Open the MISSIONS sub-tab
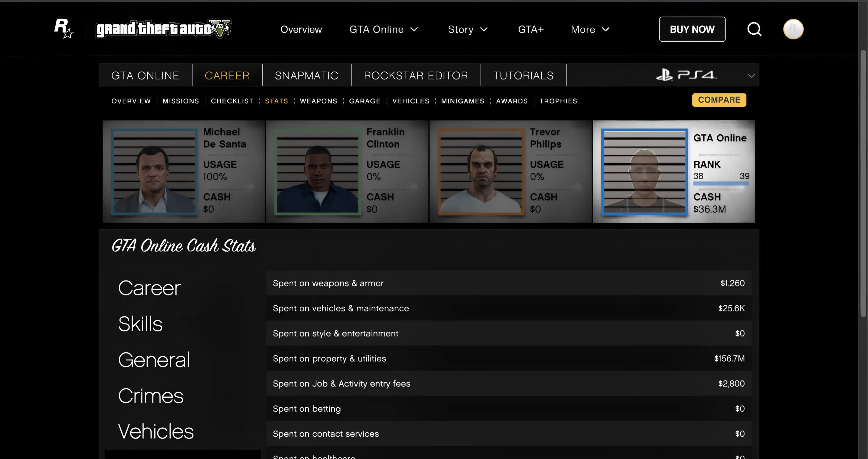This screenshot has width=868, height=459. pyautogui.click(x=181, y=101)
